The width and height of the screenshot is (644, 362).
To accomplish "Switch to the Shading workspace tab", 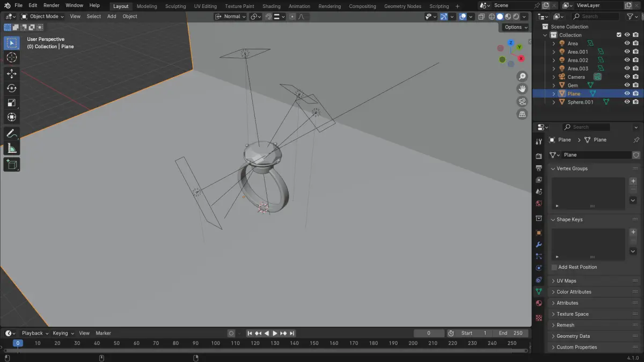I will click(272, 6).
